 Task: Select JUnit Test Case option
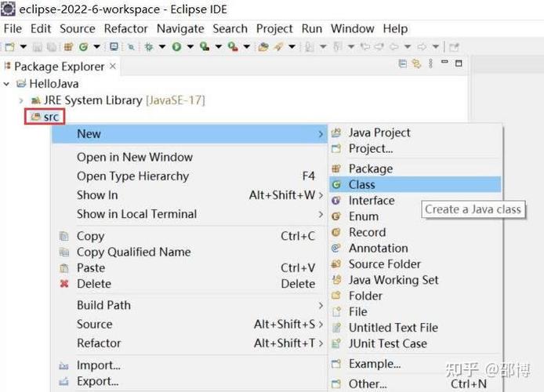(x=387, y=343)
